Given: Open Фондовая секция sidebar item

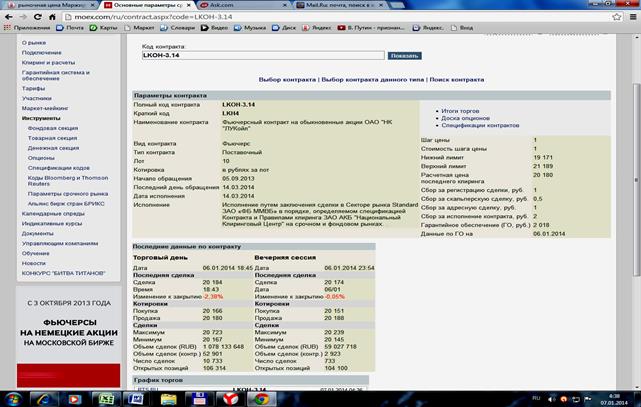Looking at the screenshot, I should pos(53,128).
